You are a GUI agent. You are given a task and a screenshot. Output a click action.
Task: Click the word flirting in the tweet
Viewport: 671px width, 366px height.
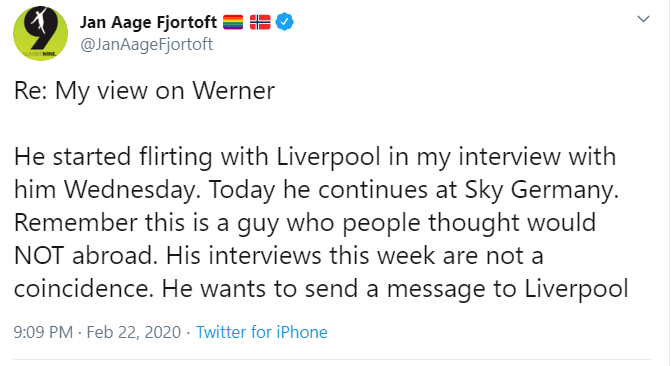[176, 157]
